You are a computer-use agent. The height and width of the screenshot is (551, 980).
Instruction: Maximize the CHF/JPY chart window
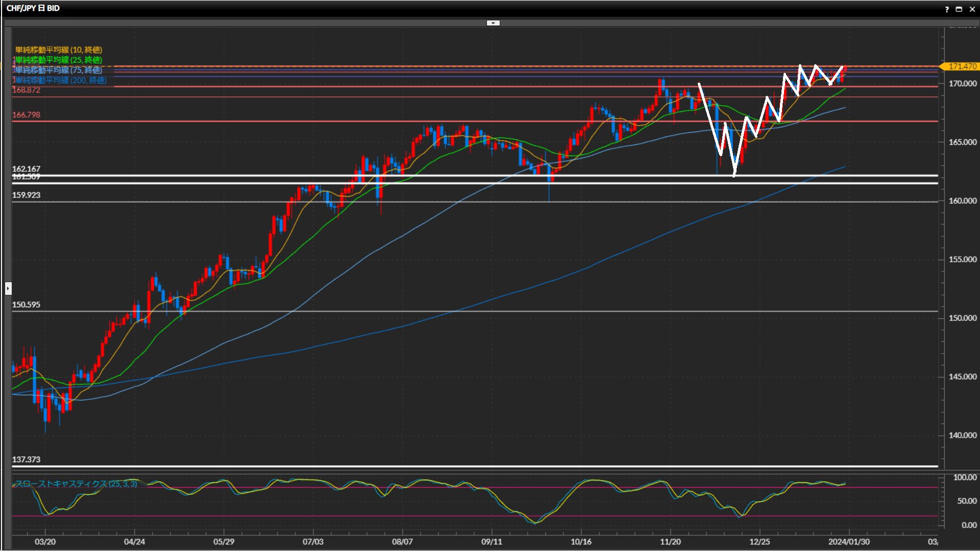tap(959, 9)
